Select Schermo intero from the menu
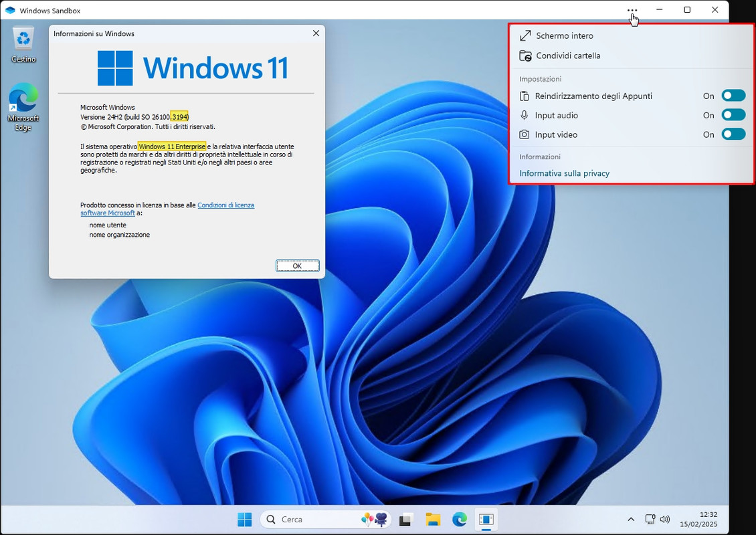 pos(565,35)
